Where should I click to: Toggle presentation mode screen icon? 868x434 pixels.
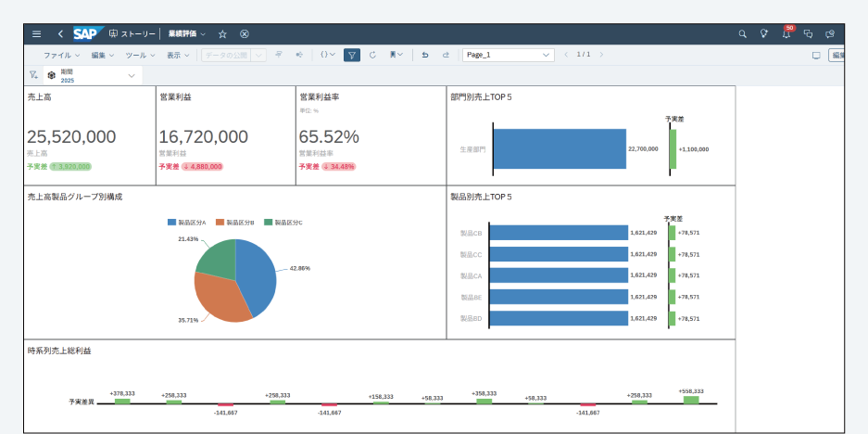point(816,55)
